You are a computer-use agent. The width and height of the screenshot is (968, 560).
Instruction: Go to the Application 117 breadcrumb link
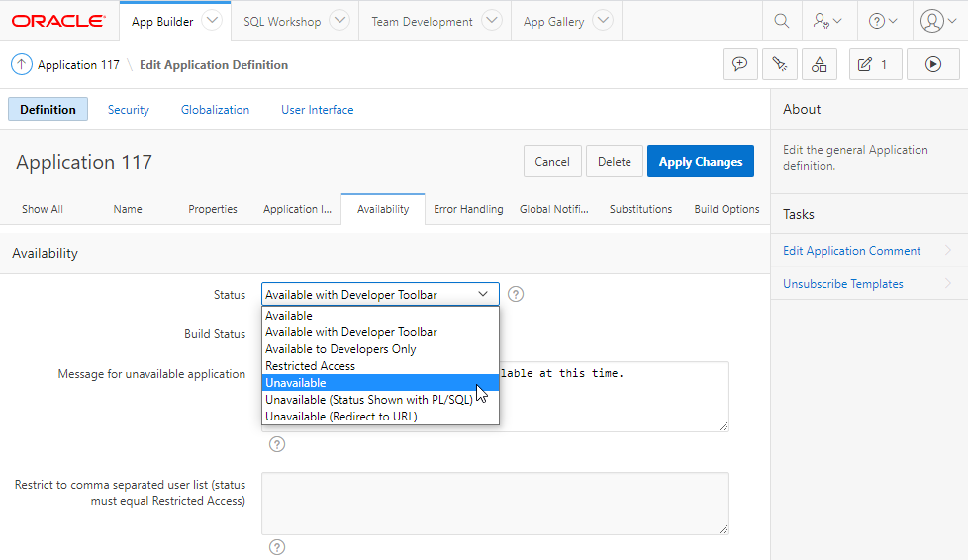click(x=78, y=65)
